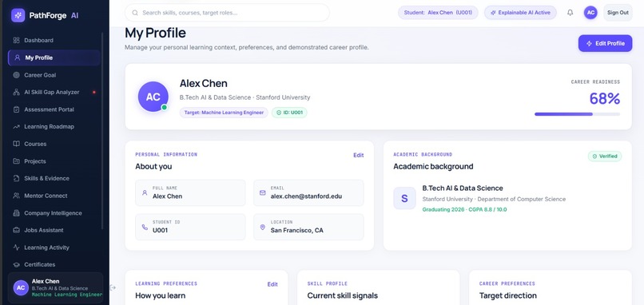Click the Full Name person icon
The image size is (644, 305).
point(145,192)
